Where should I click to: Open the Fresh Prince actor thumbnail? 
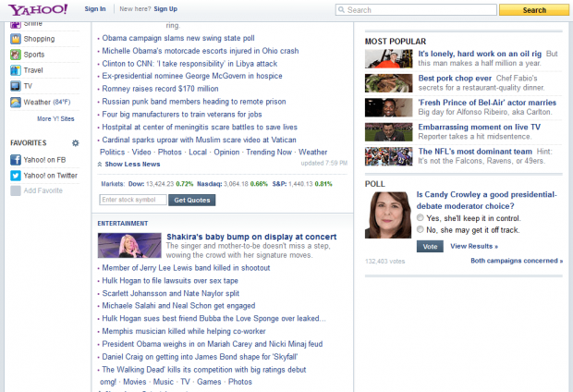tap(388, 107)
